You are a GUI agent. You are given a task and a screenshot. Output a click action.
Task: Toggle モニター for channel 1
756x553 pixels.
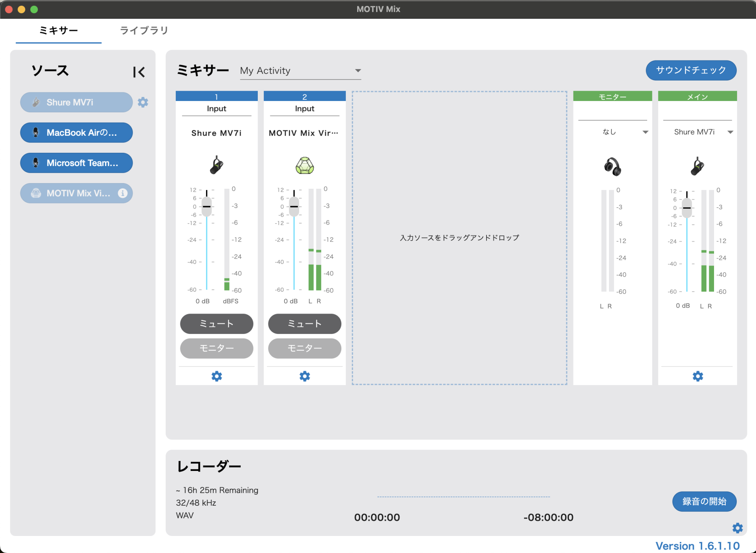[x=217, y=348]
